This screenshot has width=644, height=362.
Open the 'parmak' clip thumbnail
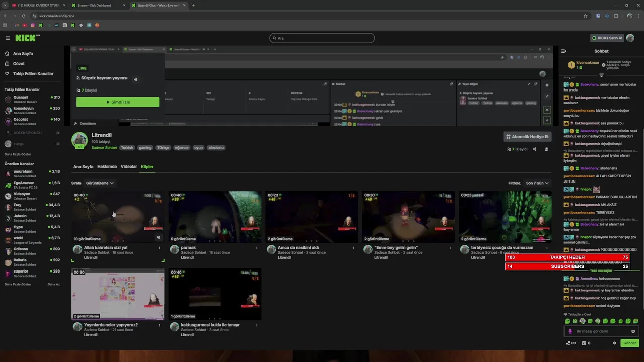tap(215, 217)
